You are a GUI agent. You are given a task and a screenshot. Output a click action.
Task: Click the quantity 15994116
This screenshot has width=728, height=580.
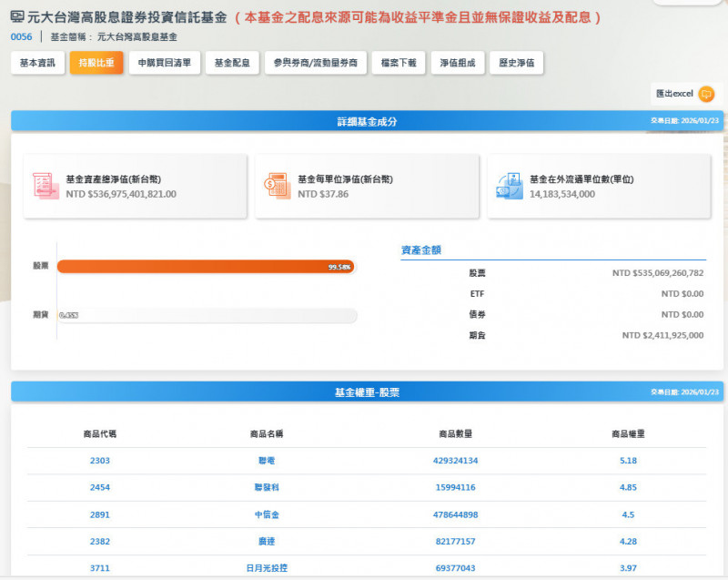456,488
